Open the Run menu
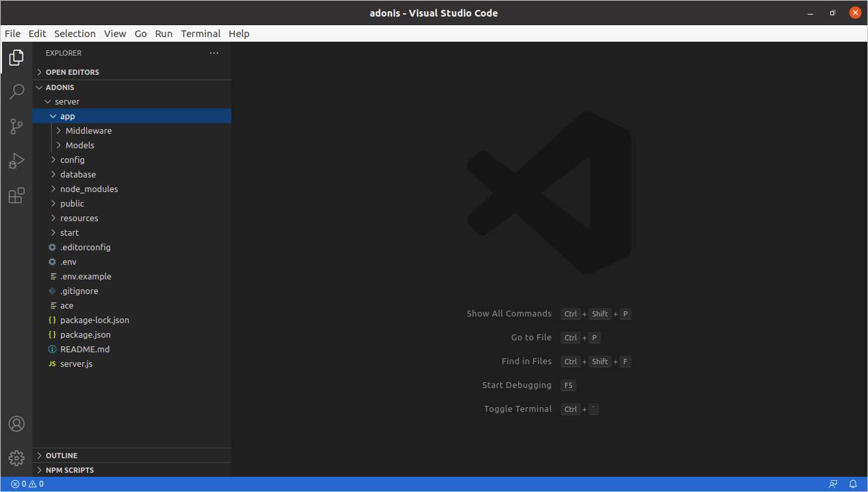 click(x=164, y=34)
